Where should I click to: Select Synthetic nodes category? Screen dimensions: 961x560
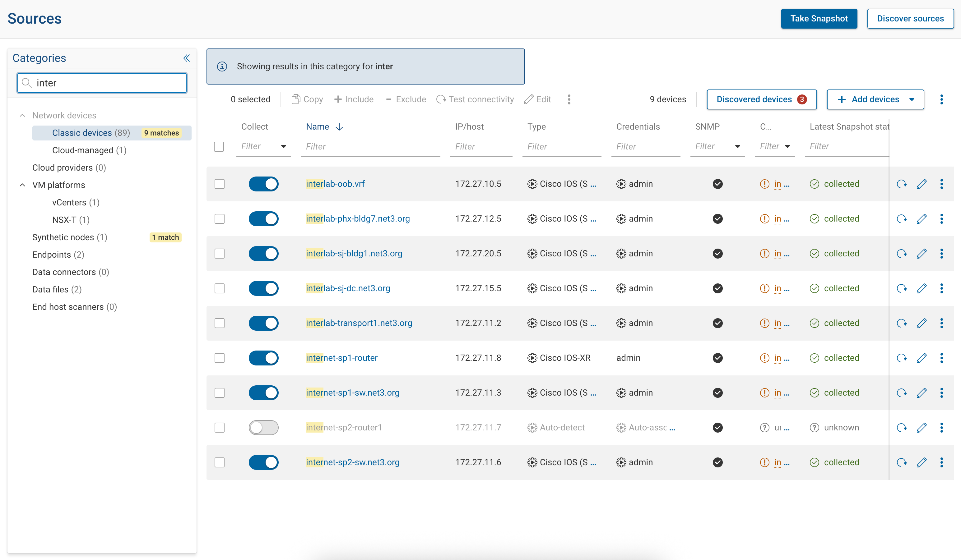tap(70, 237)
